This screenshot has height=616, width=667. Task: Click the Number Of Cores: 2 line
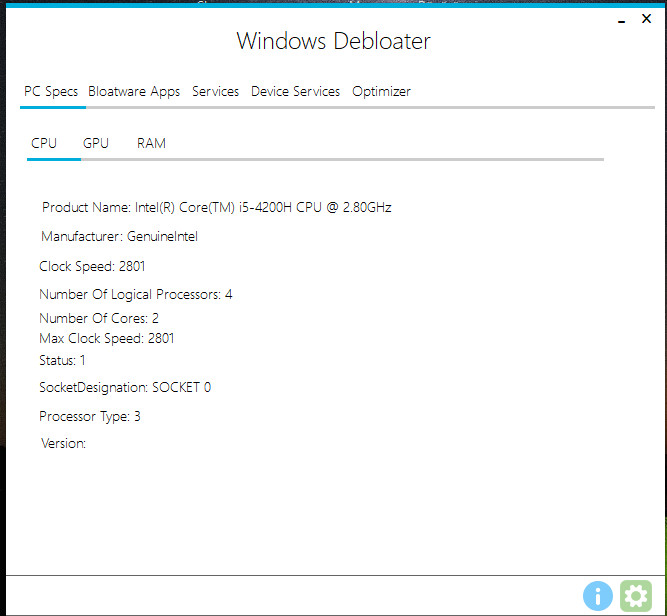[x=99, y=319]
